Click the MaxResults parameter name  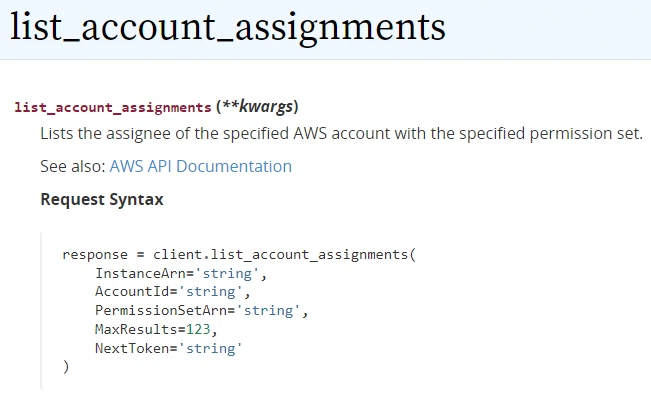(136, 329)
